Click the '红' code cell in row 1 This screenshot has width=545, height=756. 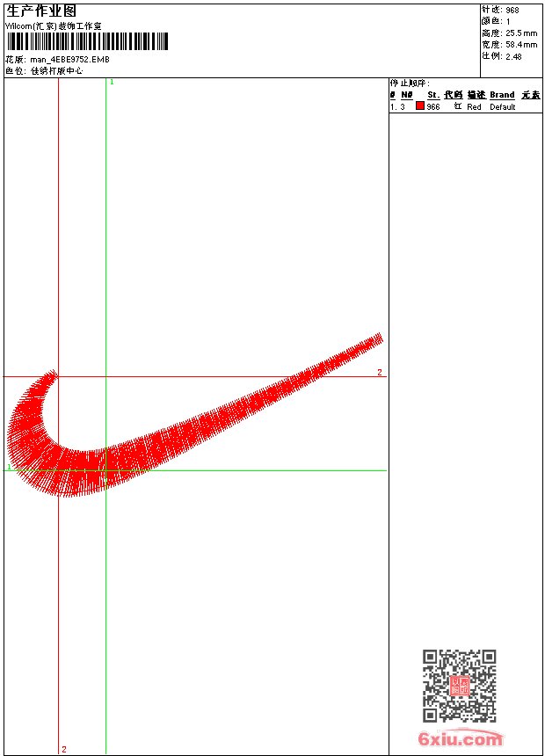tap(458, 106)
